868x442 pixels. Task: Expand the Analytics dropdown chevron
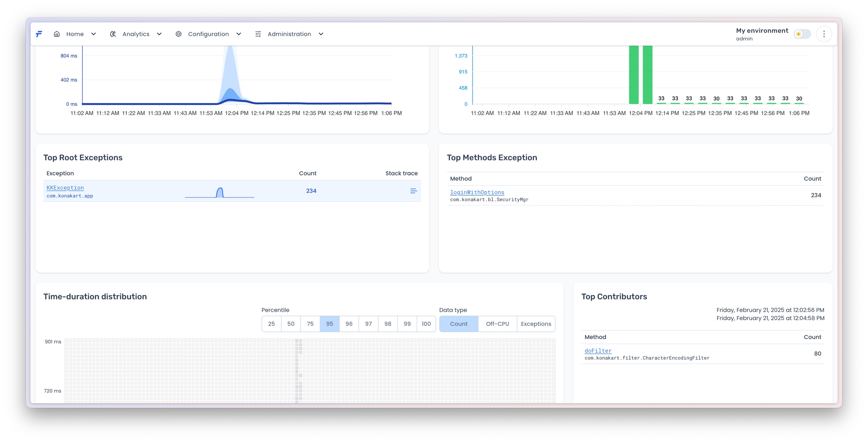[x=159, y=34]
